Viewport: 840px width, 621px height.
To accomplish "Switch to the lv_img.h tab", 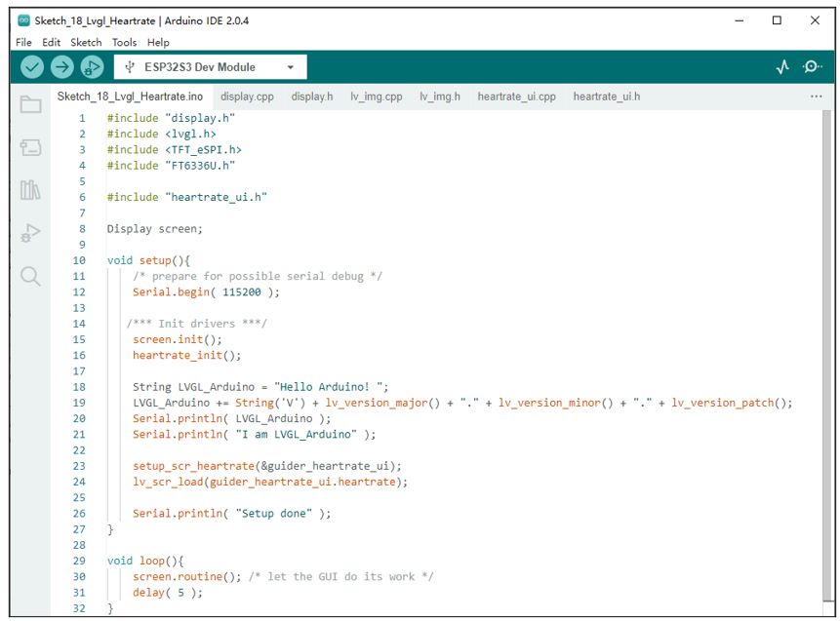I will pyautogui.click(x=440, y=97).
